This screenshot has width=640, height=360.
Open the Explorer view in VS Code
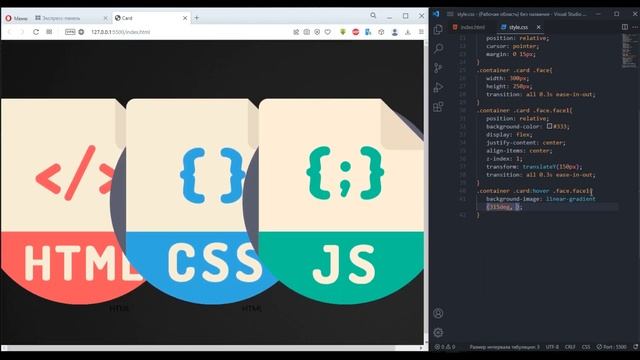tap(438, 29)
